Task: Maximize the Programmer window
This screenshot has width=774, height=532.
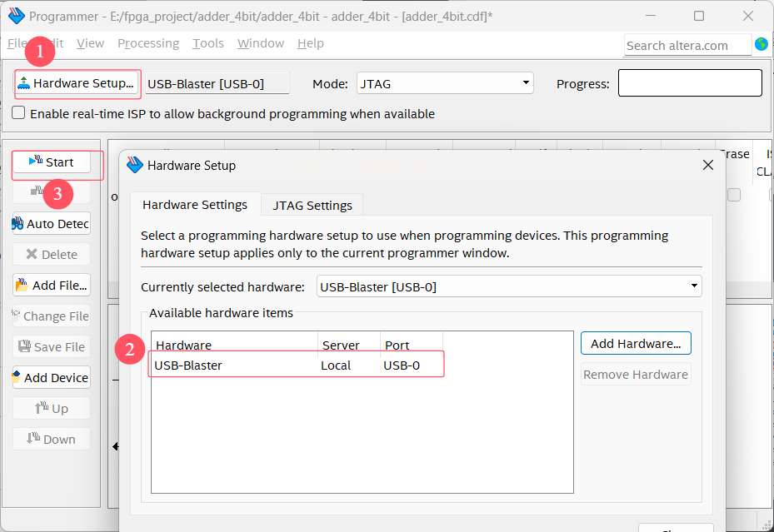Action: pos(699,16)
